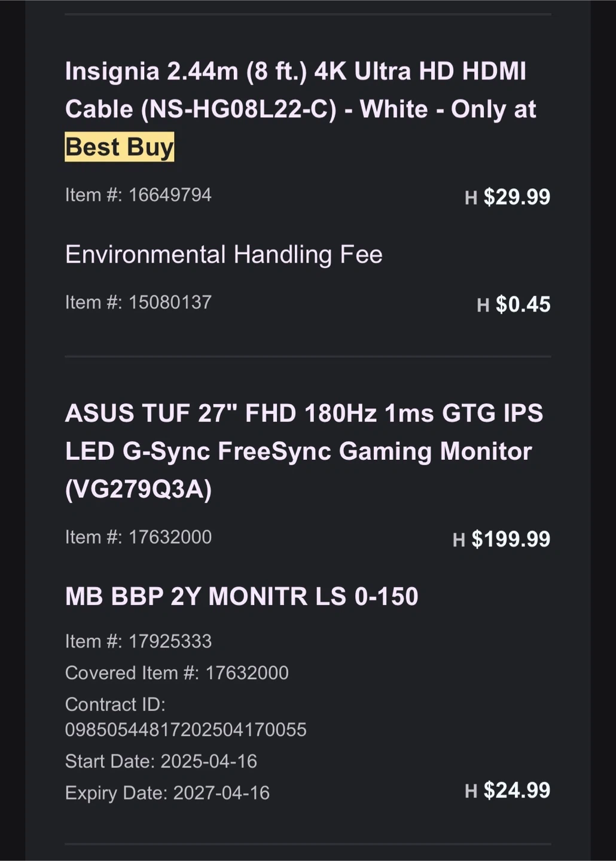This screenshot has height=861, width=616.
Task: Click the highlighted Best Buy text
Action: [120, 147]
